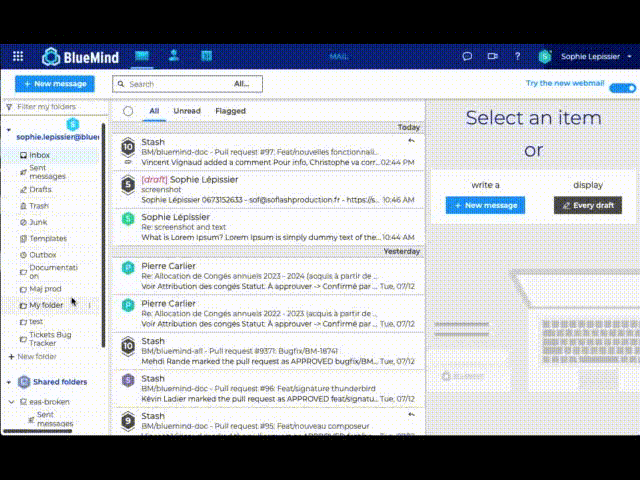The height and width of the screenshot is (480, 640).
Task: Click the Stash avatar numbered 9
Action: coord(128,421)
